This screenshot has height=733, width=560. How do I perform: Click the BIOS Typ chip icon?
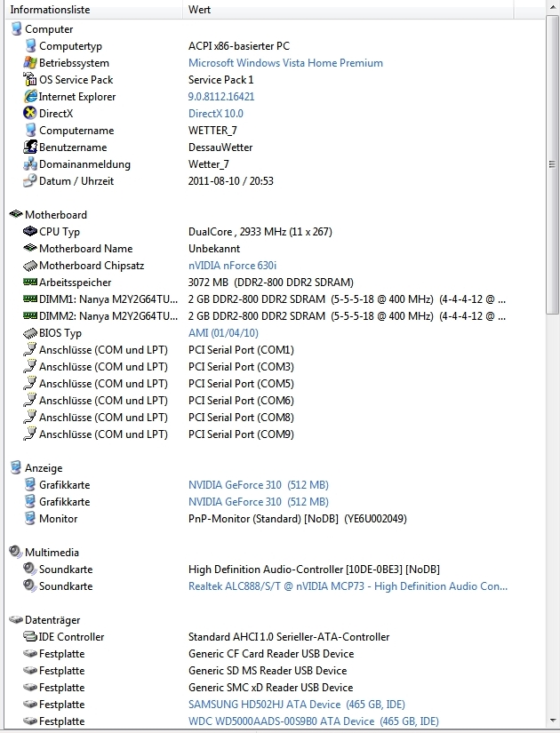(x=30, y=333)
